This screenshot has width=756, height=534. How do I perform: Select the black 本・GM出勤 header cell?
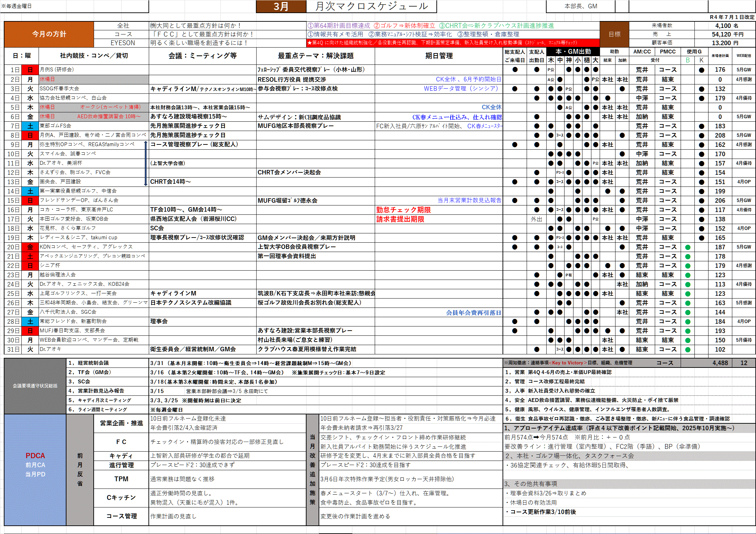[x=573, y=52]
